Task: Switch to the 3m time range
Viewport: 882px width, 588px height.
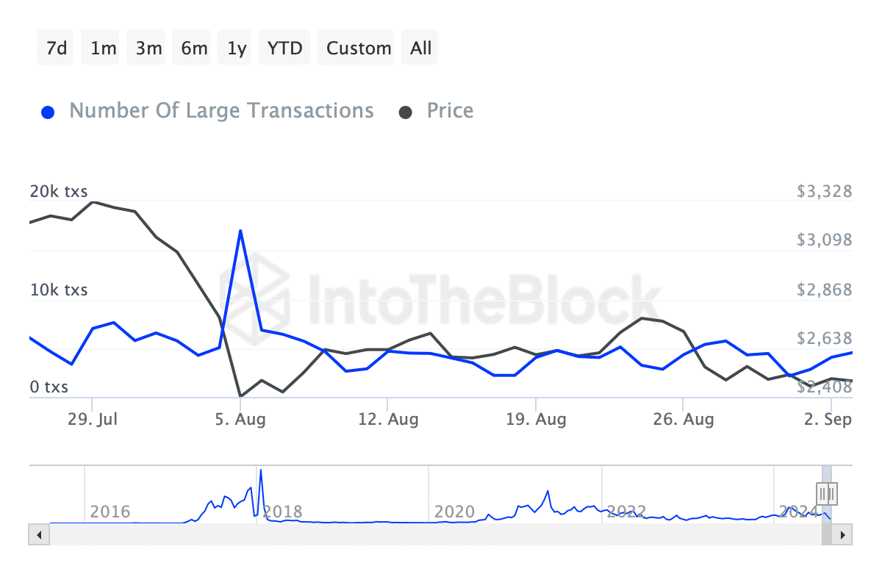Action: [x=148, y=49]
